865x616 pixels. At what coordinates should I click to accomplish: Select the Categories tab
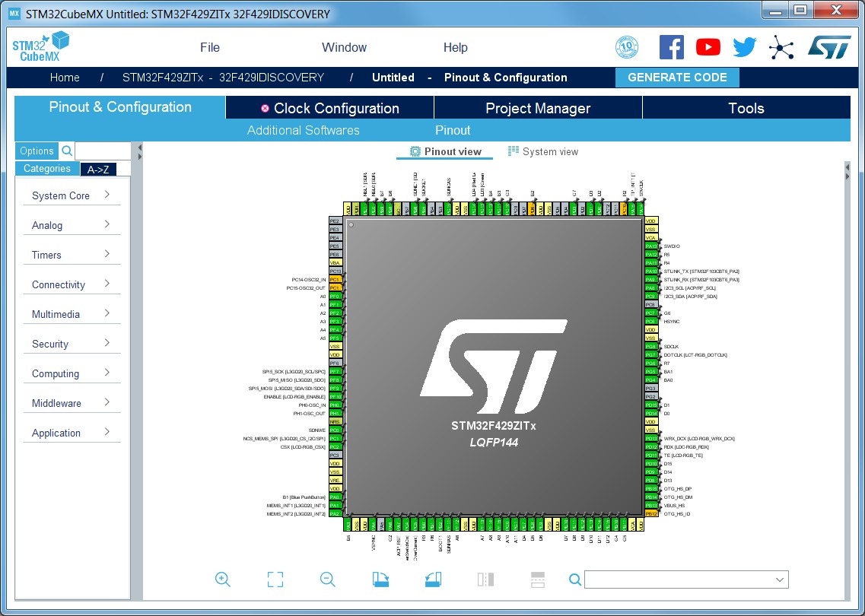point(47,169)
